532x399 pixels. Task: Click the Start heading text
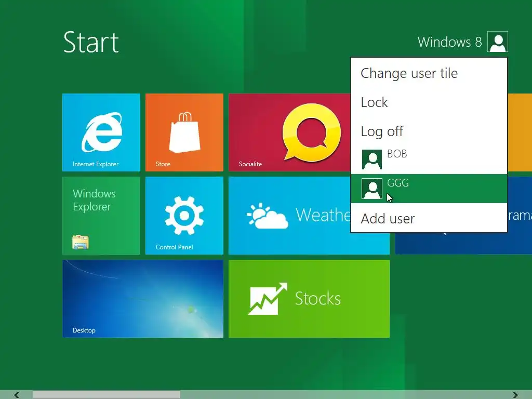(91, 43)
